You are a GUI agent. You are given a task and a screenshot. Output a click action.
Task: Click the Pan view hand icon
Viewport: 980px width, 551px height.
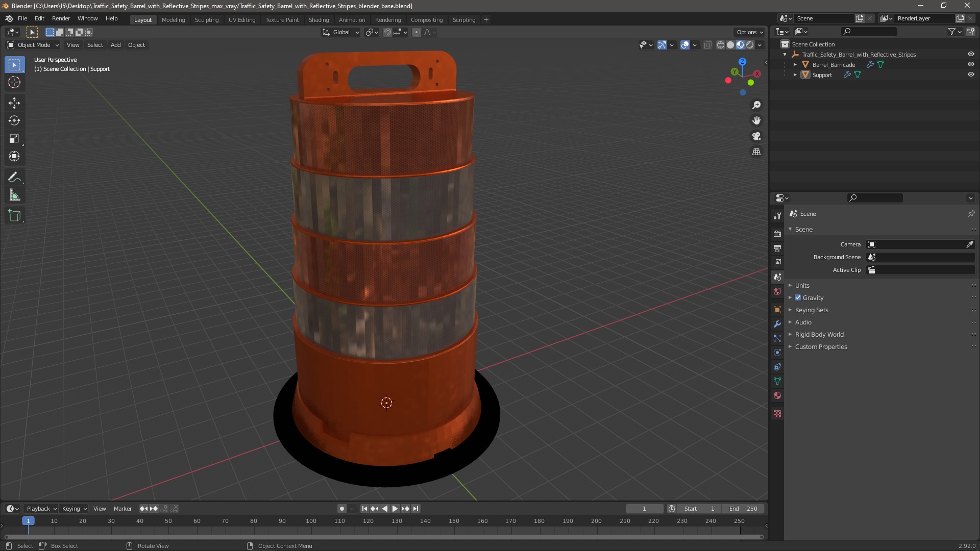[756, 120]
